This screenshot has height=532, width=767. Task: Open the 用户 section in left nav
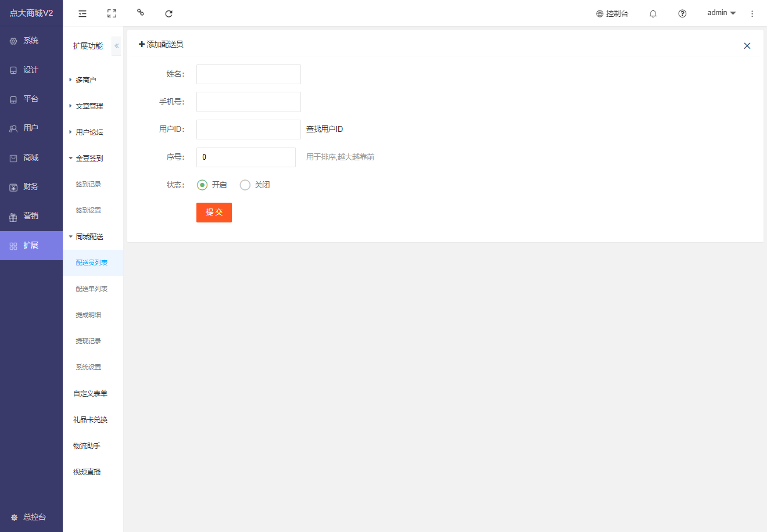click(x=31, y=128)
